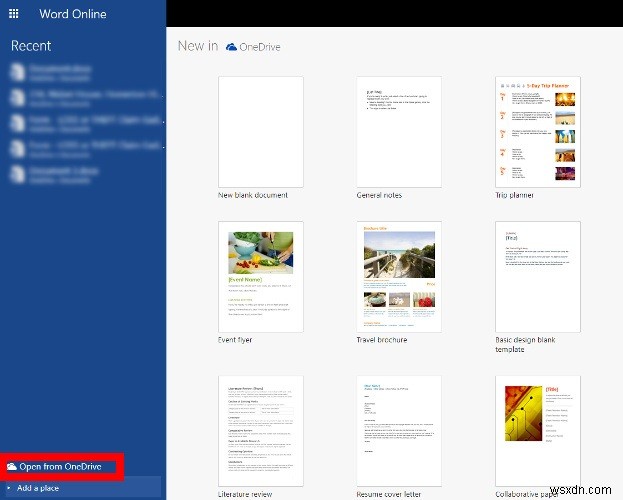This screenshot has height=500, width=623.
Task: Click the 'Event flyer' label
Action: coord(235,340)
